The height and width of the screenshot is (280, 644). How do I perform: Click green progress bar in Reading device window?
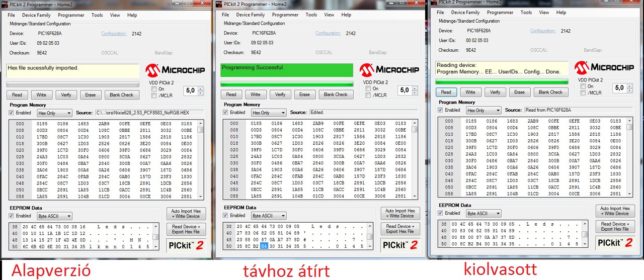coord(502,81)
